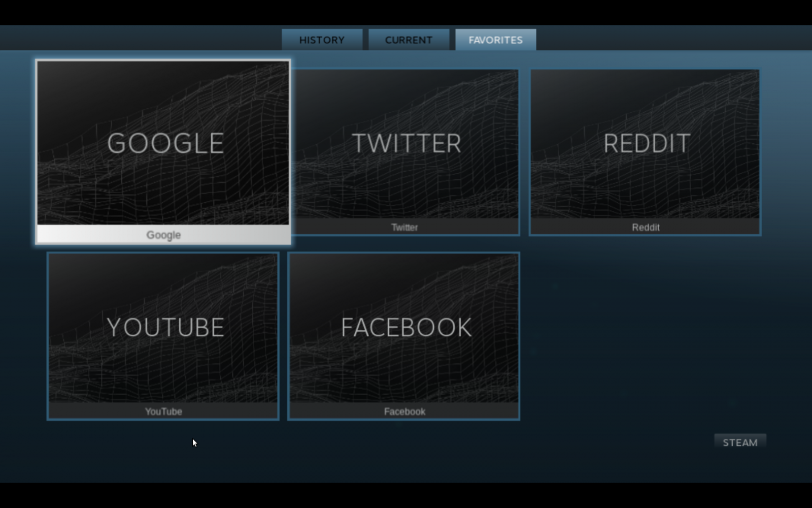Click the Twitter caption label
Screen dimensions: 812x508
tap(404, 228)
